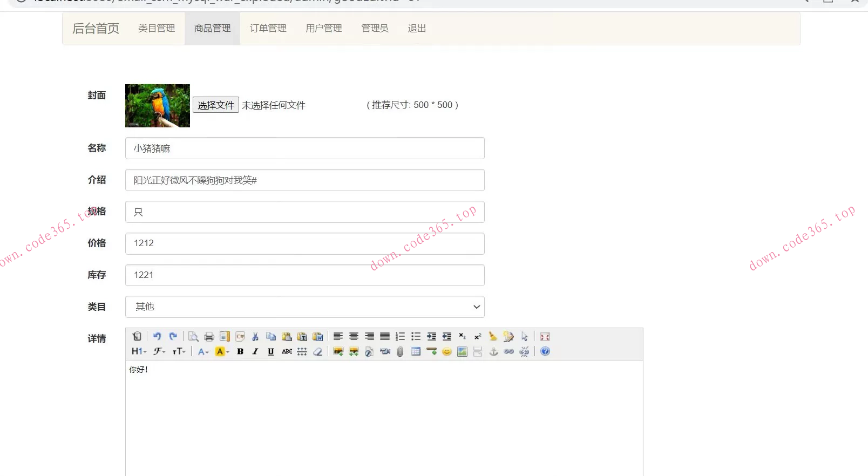
Task: Insert single image icon
Action: [x=338, y=351]
